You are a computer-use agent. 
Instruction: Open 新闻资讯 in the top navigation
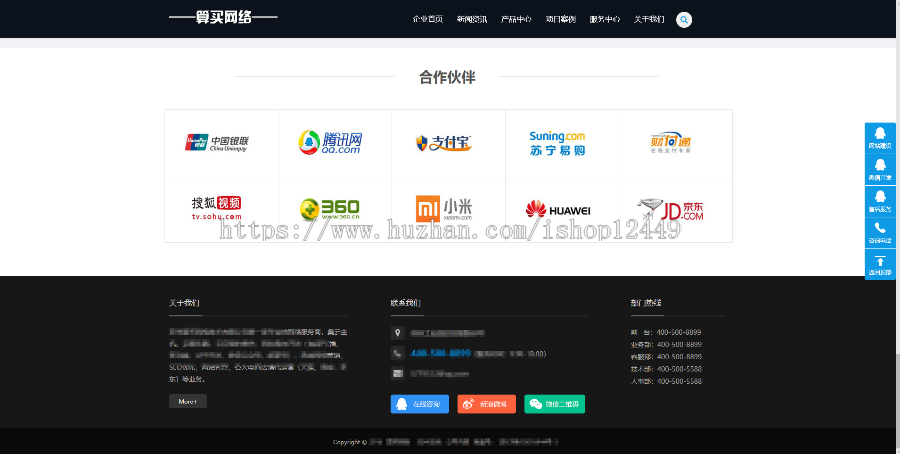pos(472,20)
